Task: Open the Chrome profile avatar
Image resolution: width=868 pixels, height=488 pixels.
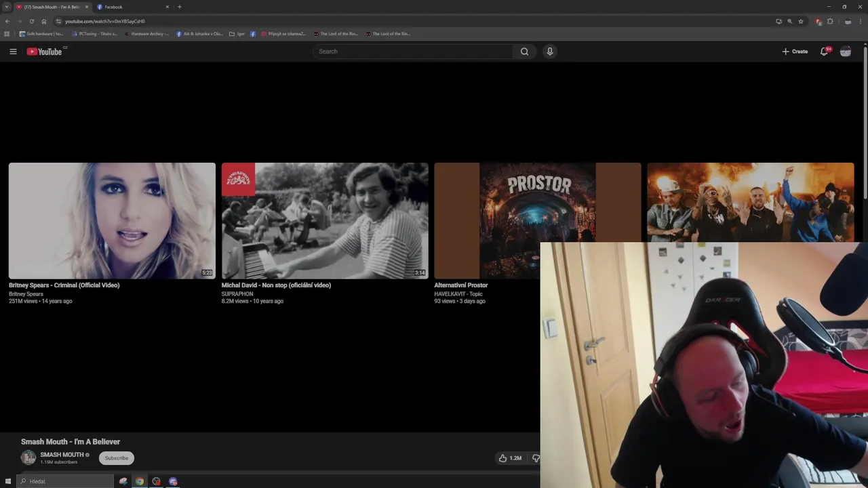Action: coord(848,21)
